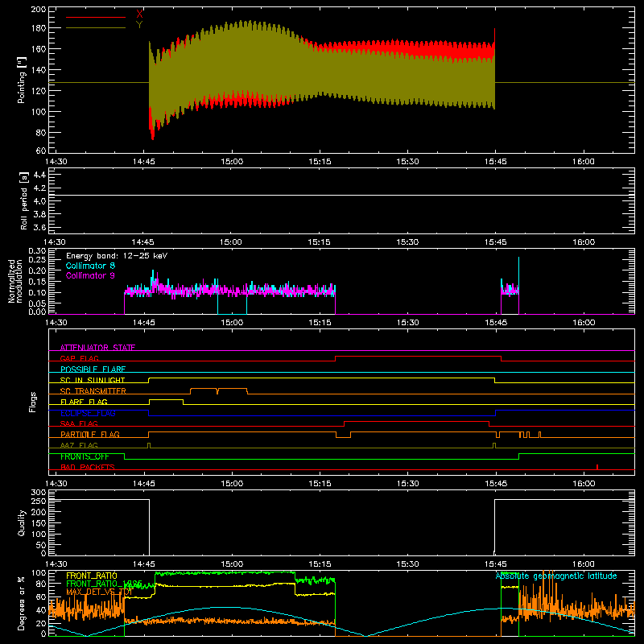Click the 160 tick on Pointing axis

point(38,49)
